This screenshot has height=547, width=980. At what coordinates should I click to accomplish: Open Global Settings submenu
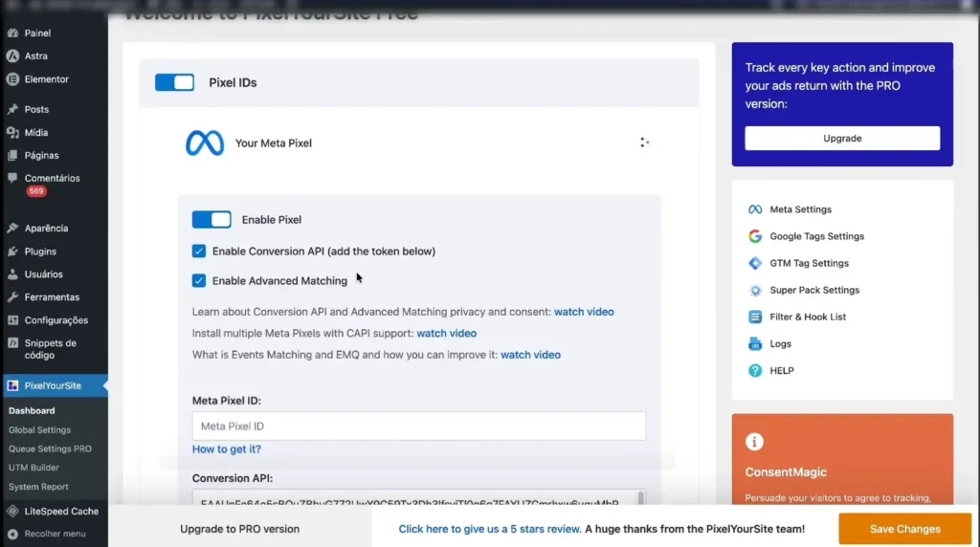pyautogui.click(x=39, y=429)
